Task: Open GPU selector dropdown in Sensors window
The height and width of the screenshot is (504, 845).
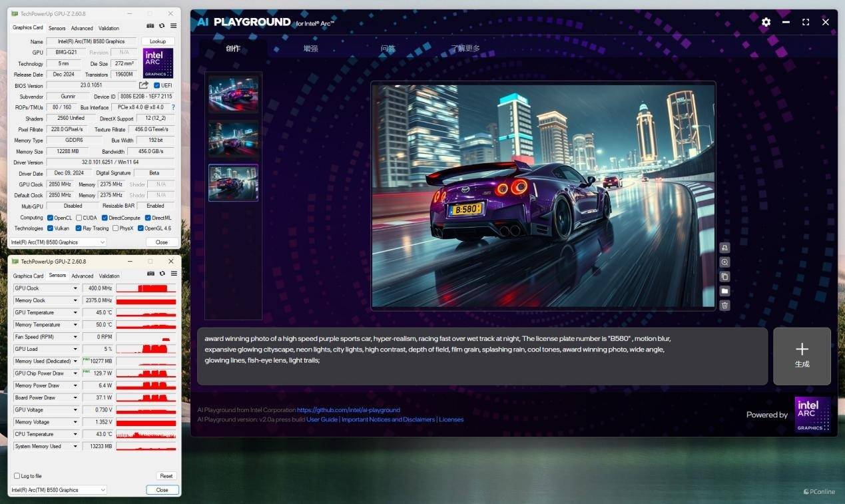Action: [x=58, y=490]
